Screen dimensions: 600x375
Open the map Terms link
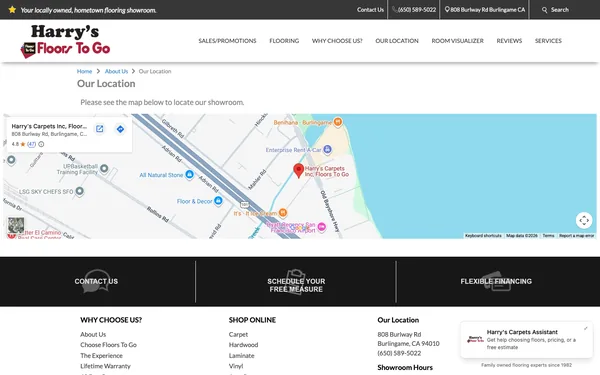coord(548,236)
